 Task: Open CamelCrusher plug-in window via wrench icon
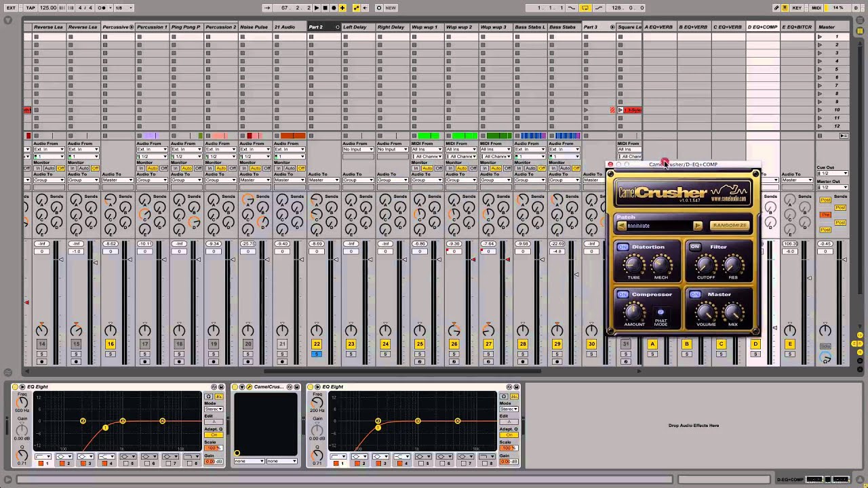tap(249, 387)
